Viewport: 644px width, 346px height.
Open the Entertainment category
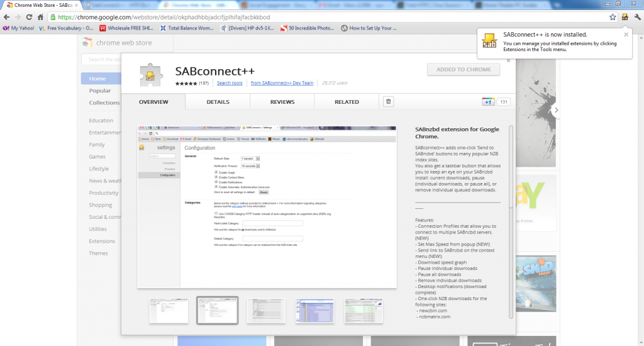click(x=105, y=132)
